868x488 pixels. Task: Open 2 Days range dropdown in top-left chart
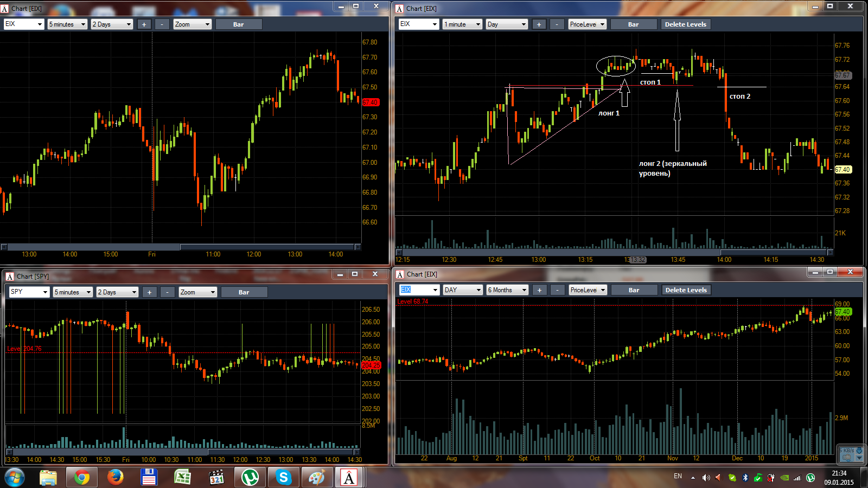112,24
